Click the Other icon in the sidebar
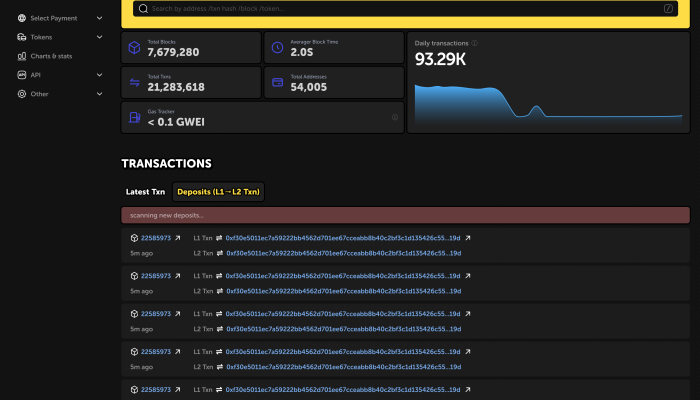This screenshot has height=400, width=700. point(21,94)
